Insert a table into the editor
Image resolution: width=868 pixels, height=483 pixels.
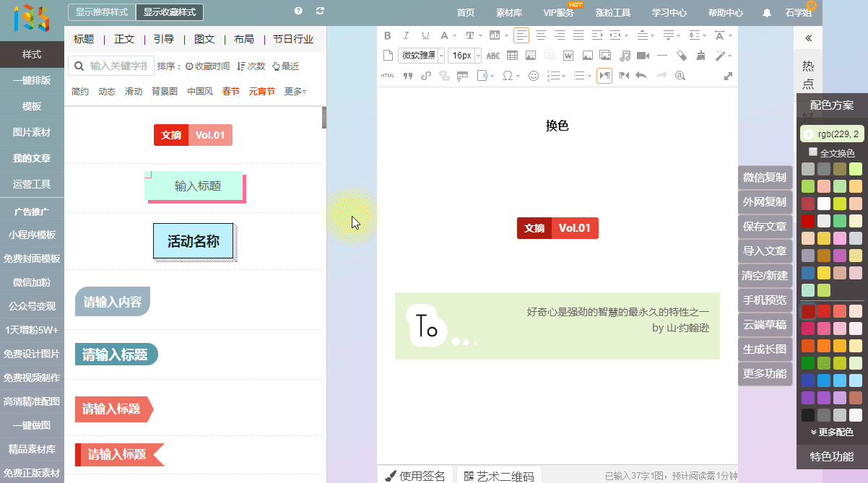pyautogui.click(x=512, y=56)
